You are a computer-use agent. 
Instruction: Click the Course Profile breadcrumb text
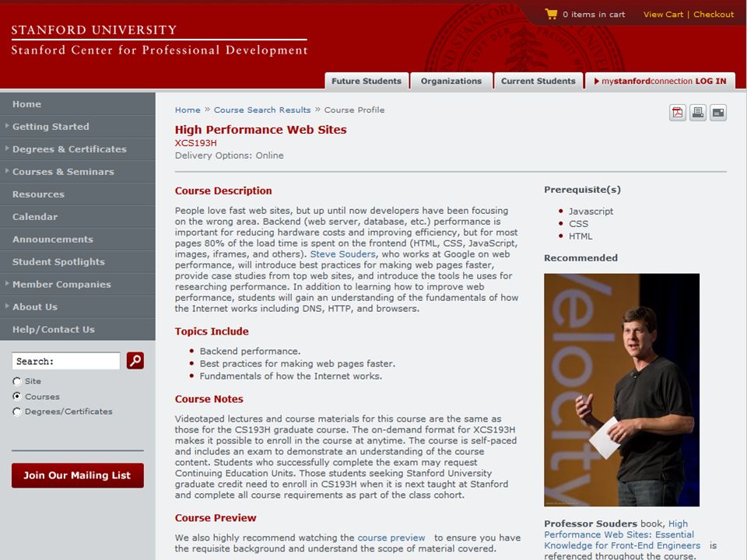point(354,110)
